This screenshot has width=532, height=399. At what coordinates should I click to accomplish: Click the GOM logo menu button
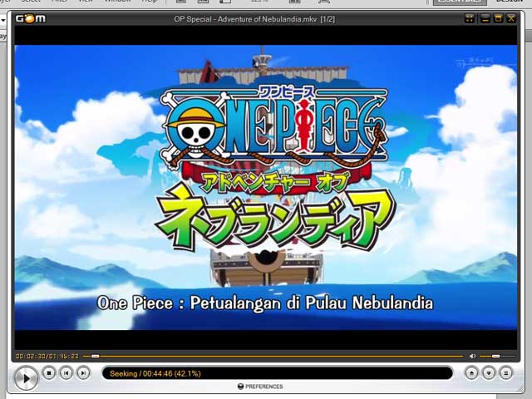click(30, 18)
